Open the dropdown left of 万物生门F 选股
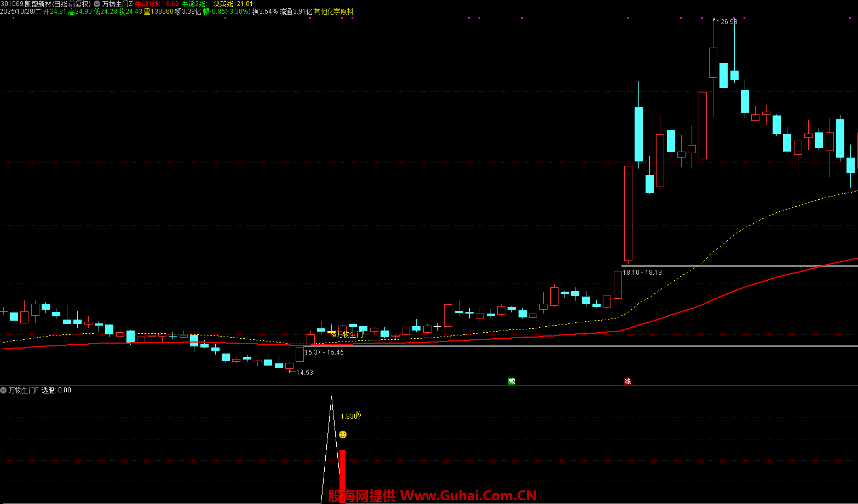Screen dimensions: 858x504 click(x=4, y=390)
